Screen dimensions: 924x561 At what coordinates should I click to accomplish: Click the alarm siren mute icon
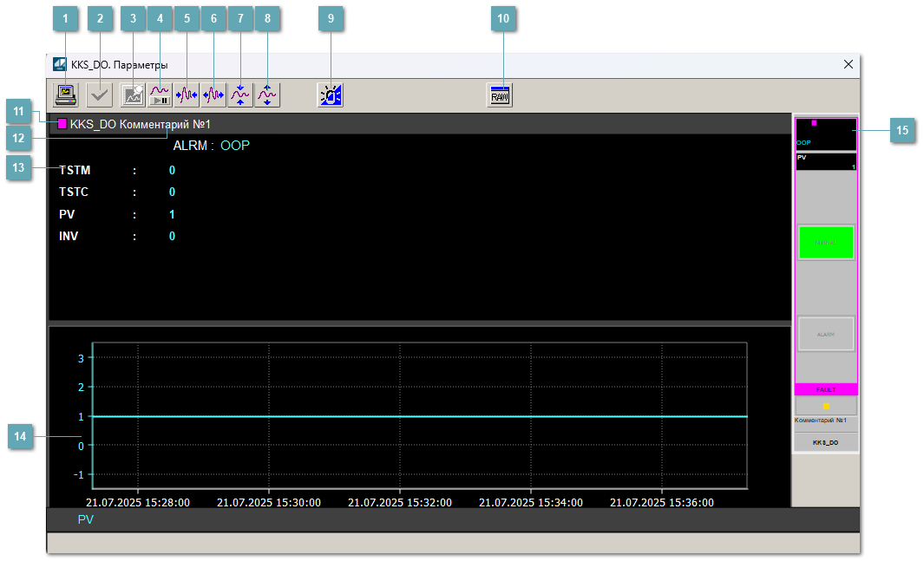point(331,95)
